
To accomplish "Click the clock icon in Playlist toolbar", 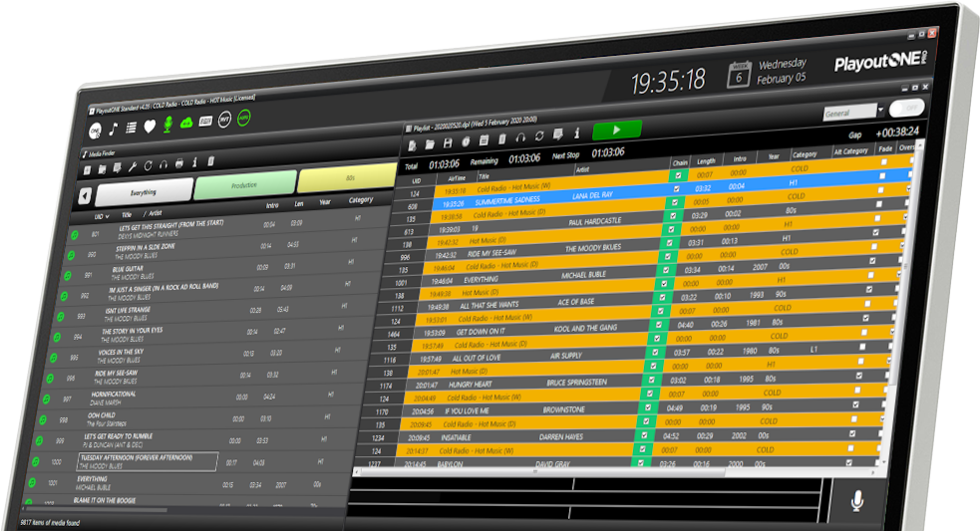I will pyautogui.click(x=466, y=141).
